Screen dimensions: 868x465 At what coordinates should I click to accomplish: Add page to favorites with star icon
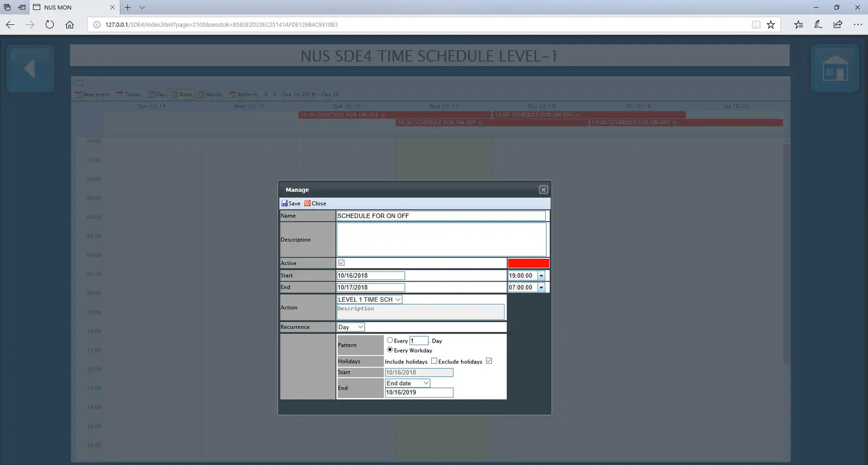pos(770,24)
